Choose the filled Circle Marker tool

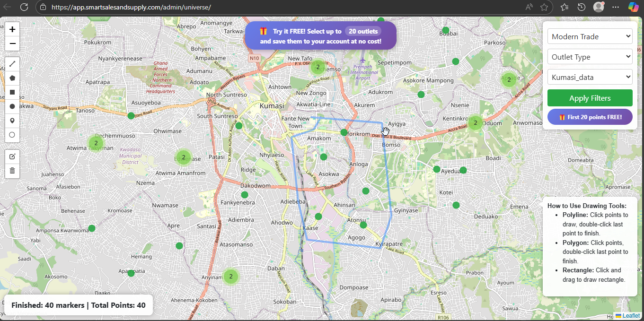(12, 106)
